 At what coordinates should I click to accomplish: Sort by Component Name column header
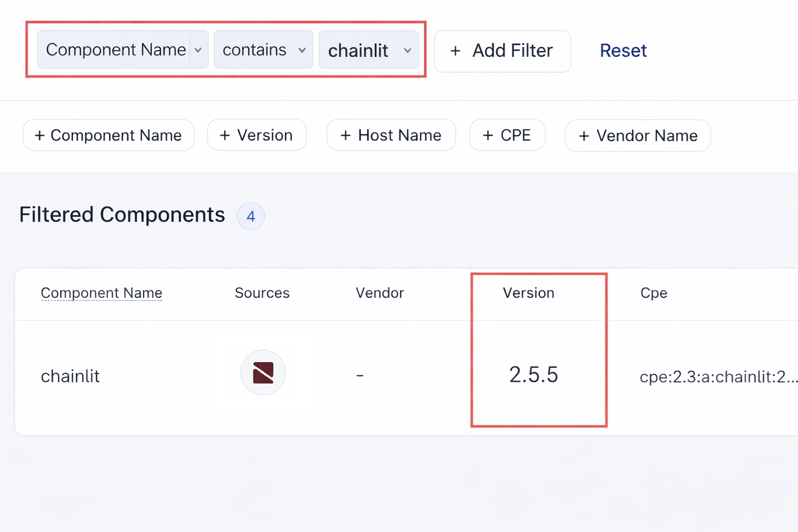[102, 293]
